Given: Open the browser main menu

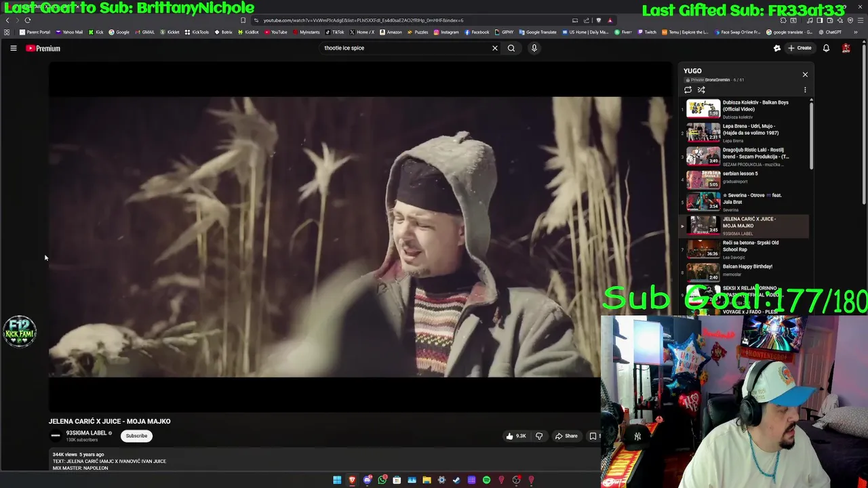Looking at the screenshot, I should coord(860,20).
